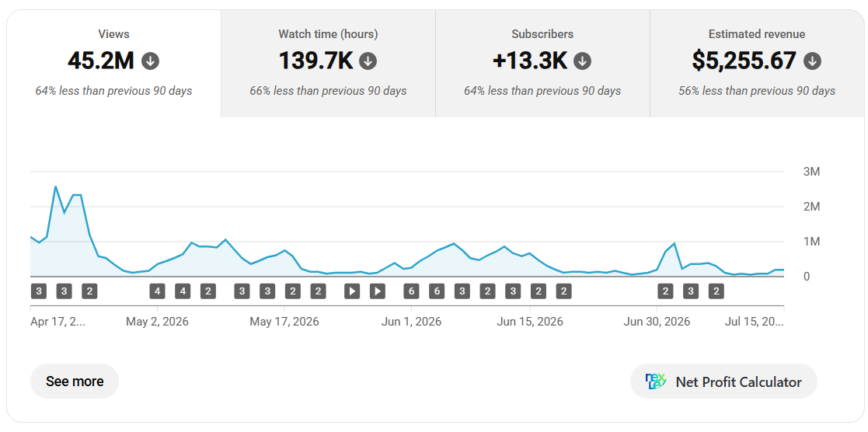
Task: Click the decrease arrow icon beside +13.3K
Action: pyautogui.click(x=582, y=61)
